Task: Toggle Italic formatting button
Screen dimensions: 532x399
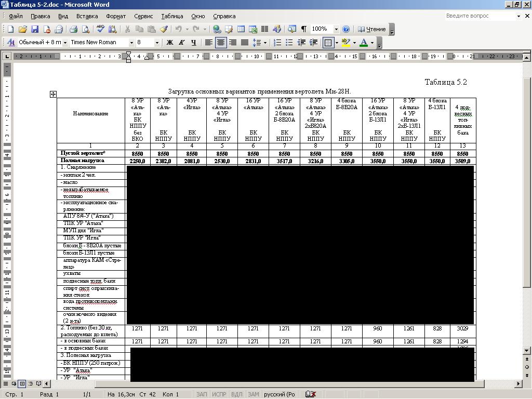Action: [181, 43]
